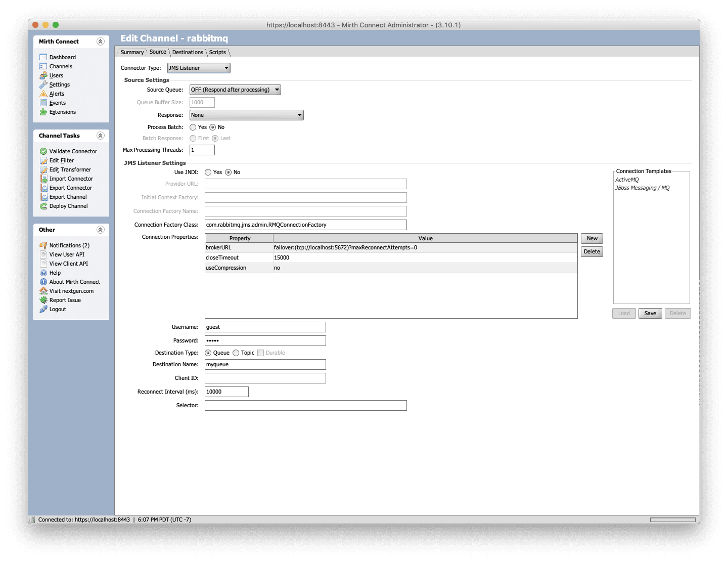This screenshot has height=561, width=728.
Task: Select the closeTimeout value 15000 cell
Action: pos(425,257)
